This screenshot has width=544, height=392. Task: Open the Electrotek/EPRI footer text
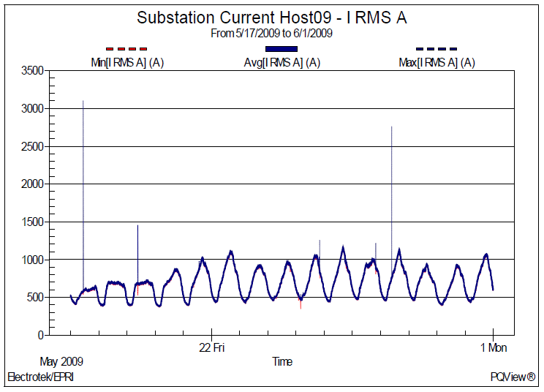(x=40, y=377)
